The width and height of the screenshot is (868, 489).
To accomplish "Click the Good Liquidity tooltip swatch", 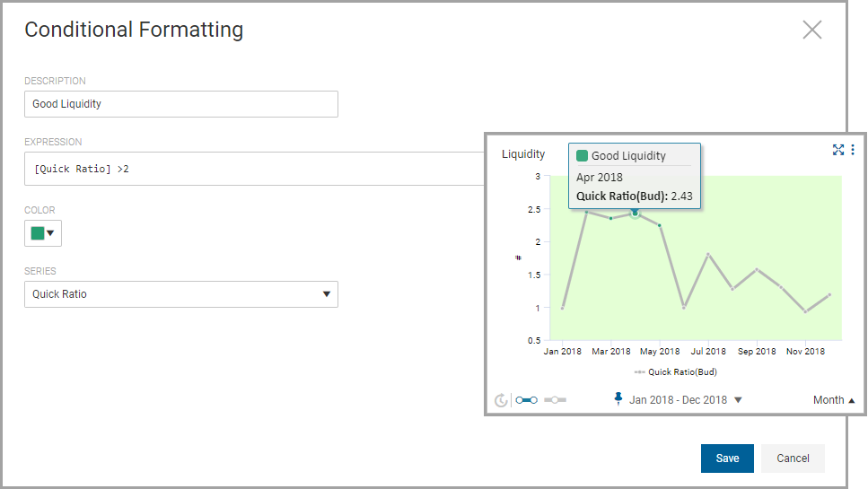I will pos(582,155).
